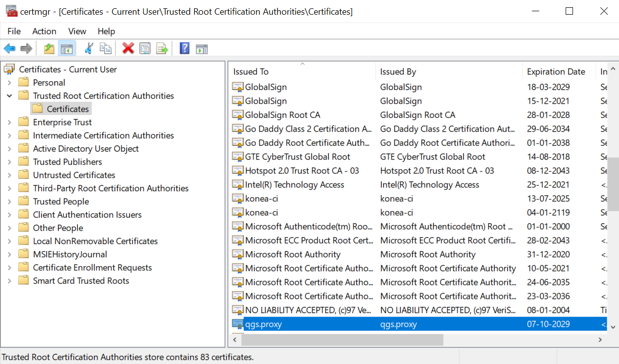Click the horizontal scrollbar thumb in certificate list

(x=343, y=340)
